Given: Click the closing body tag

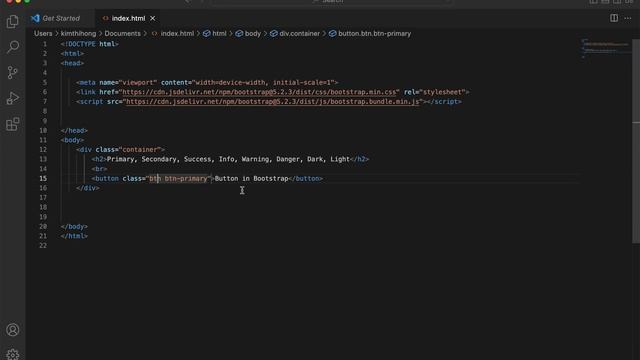Looking at the screenshot, I should coord(74,227).
